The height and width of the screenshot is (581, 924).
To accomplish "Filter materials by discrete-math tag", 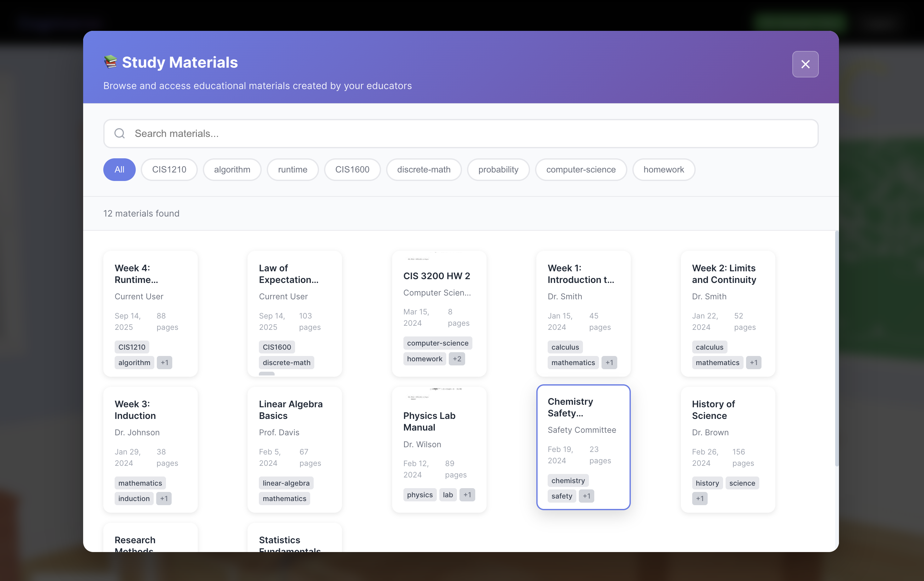I will (423, 170).
